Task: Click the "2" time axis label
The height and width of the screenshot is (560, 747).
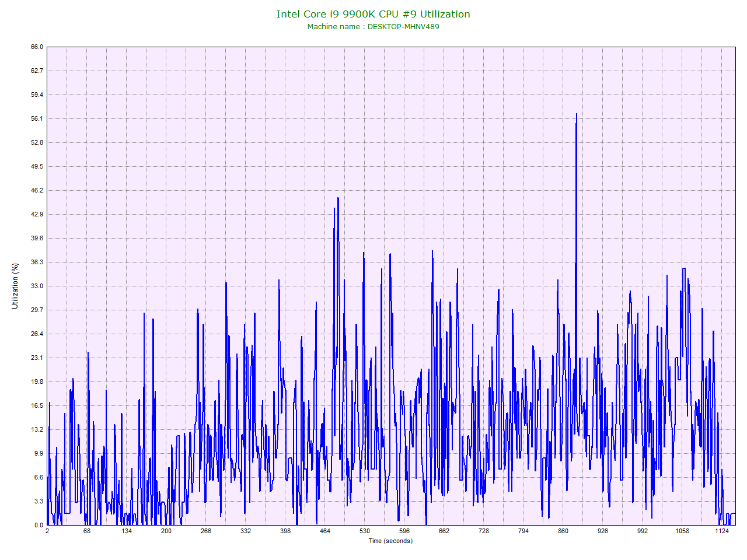Action: (47, 531)
